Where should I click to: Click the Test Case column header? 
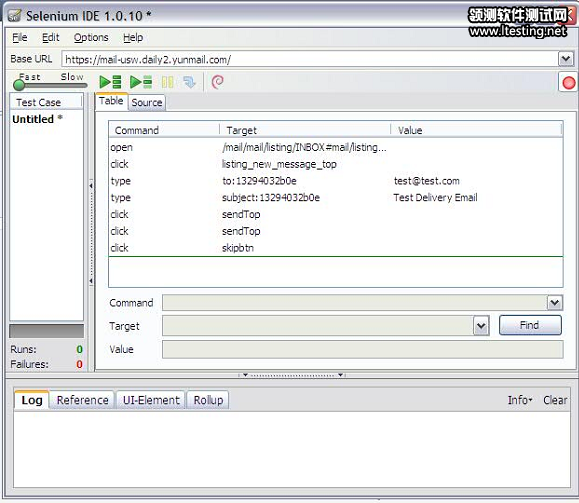pyautogui.click(x=46, y=102)
